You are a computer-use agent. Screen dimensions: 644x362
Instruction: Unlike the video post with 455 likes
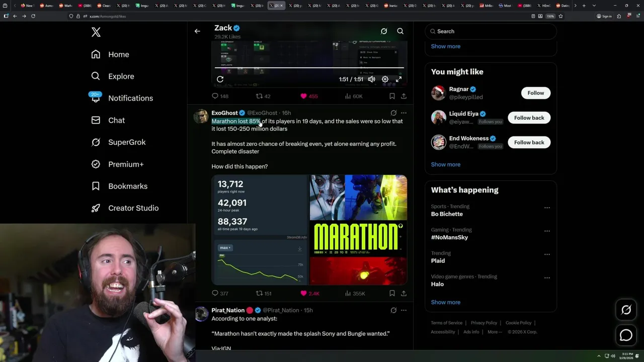pyautogui.click(x=309, y=96)
